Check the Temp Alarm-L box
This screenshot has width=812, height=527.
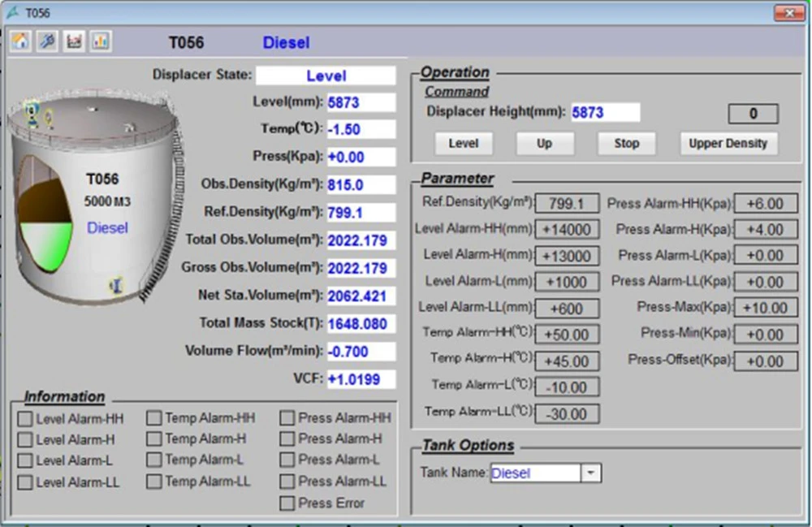[x=153, y=460]
